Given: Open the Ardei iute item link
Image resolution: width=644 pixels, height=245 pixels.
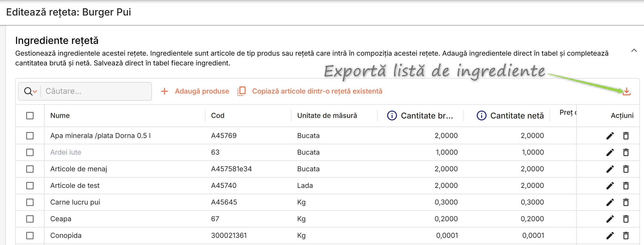Looking at the screenshot, I should 66,152.
